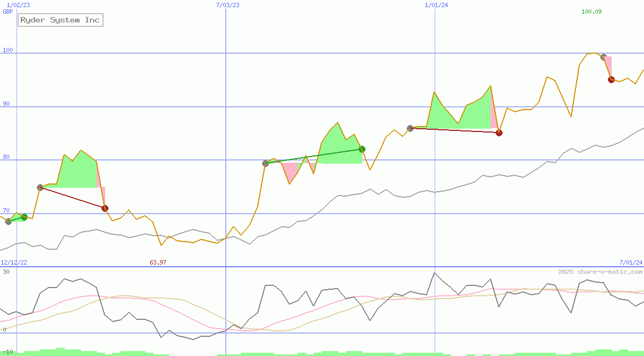Image resolution: width=644 pixels, height=356 pixels.
Task: Click the share-o-matic.com watermark link
Action: 600,272
